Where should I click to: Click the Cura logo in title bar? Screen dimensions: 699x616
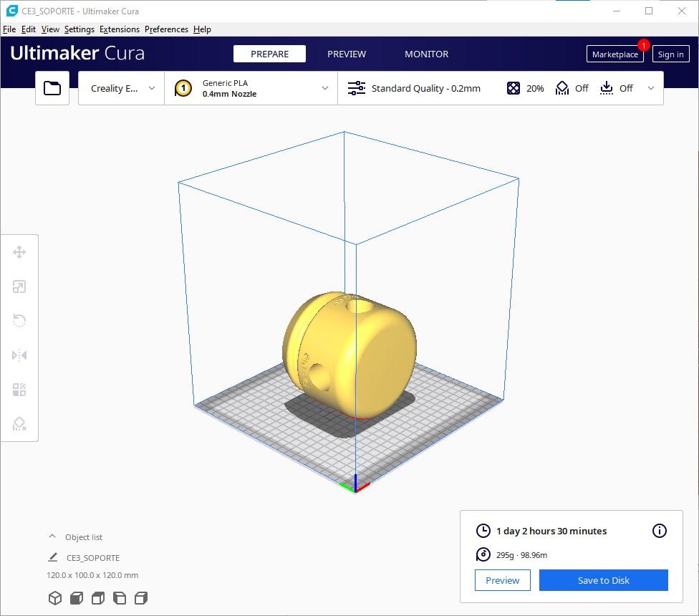[11, 11]
